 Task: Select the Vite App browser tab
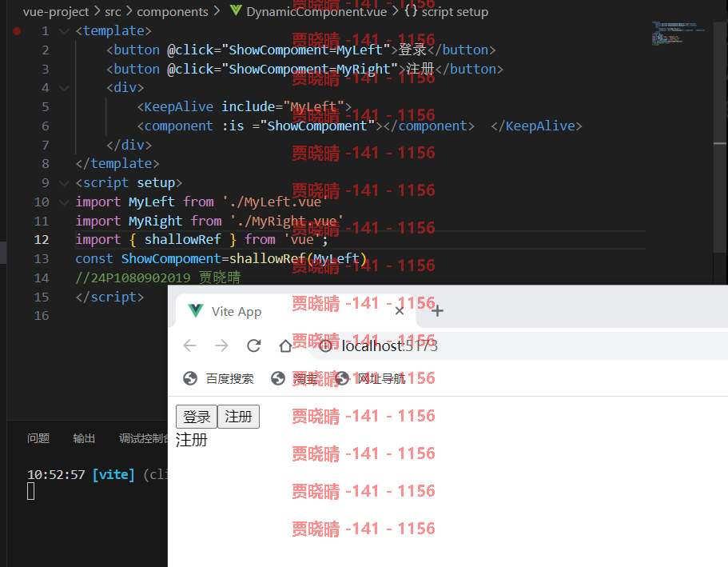(x=295, y=311)
